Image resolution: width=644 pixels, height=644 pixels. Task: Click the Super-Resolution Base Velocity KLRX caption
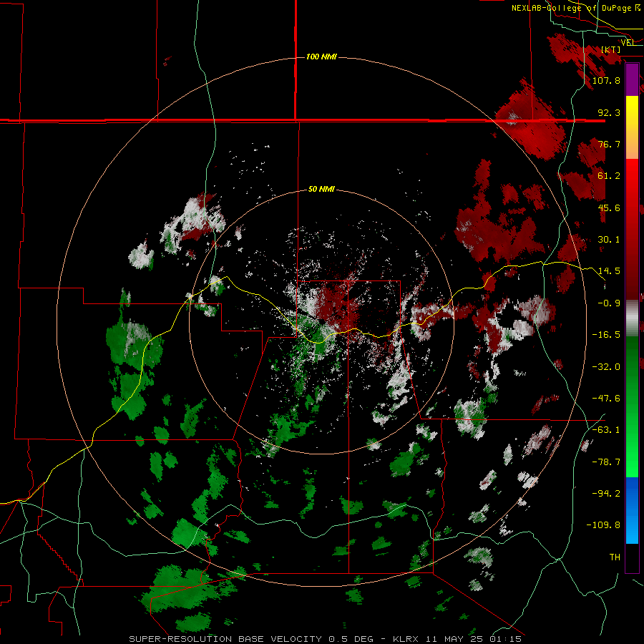coord(326,639)
